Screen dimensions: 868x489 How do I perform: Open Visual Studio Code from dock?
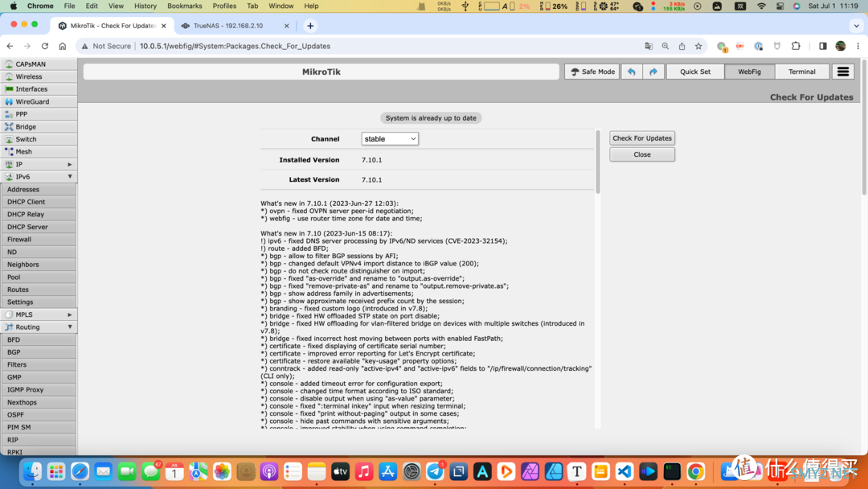tap(624, 471)
